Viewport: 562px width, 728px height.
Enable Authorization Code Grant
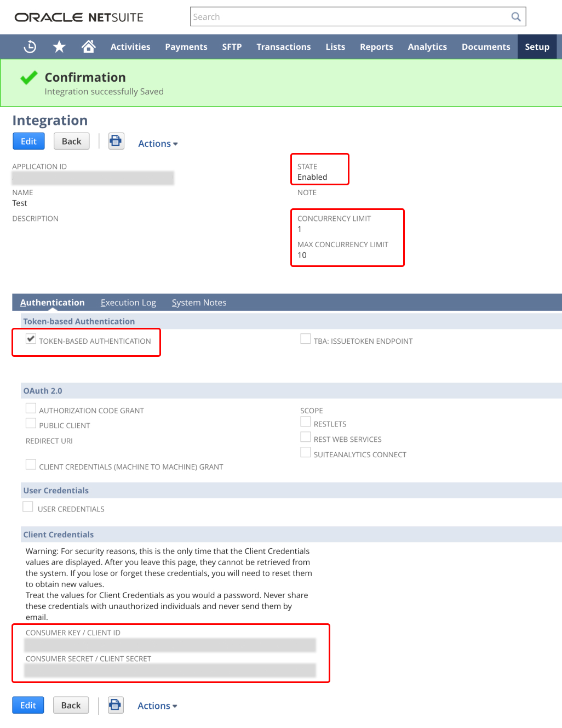[x=31, y=408]
